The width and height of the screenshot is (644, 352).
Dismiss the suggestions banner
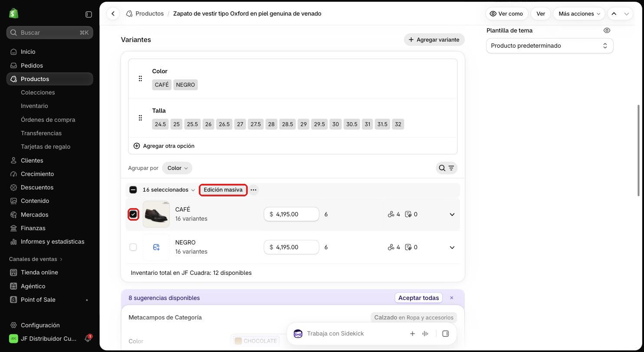tap(452, 298)
